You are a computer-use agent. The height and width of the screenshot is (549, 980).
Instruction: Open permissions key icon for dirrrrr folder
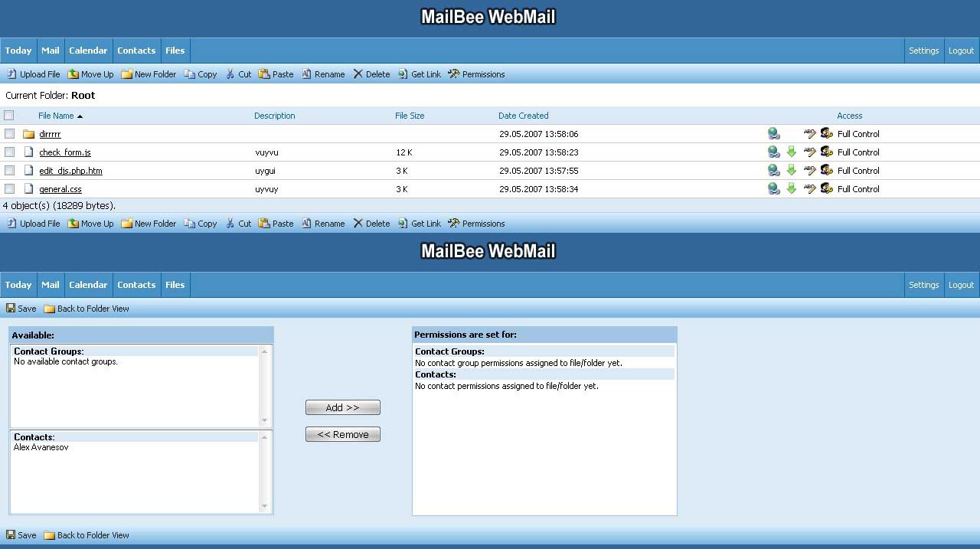tap(827, 133)
